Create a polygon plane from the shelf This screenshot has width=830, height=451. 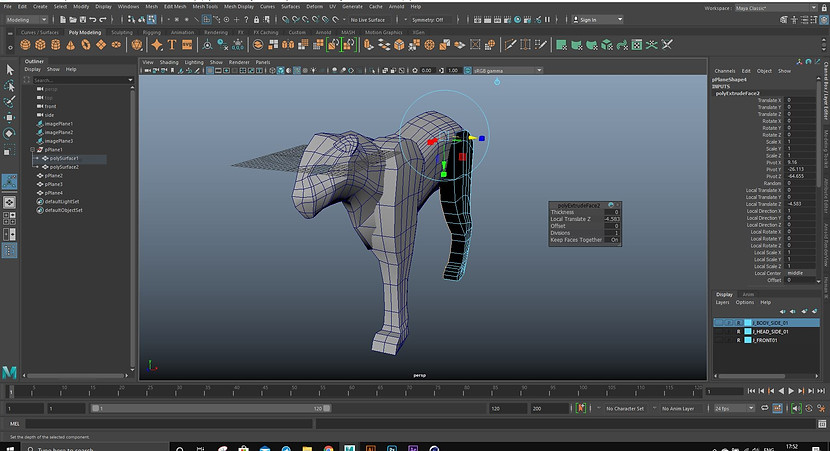(x=101, y=45)
